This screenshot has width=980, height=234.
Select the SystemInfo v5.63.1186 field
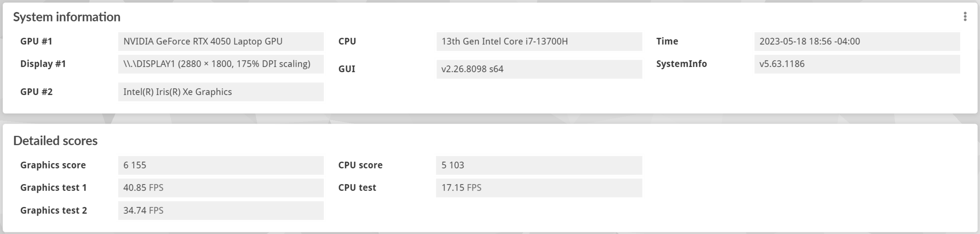click(x=857, y=64)
